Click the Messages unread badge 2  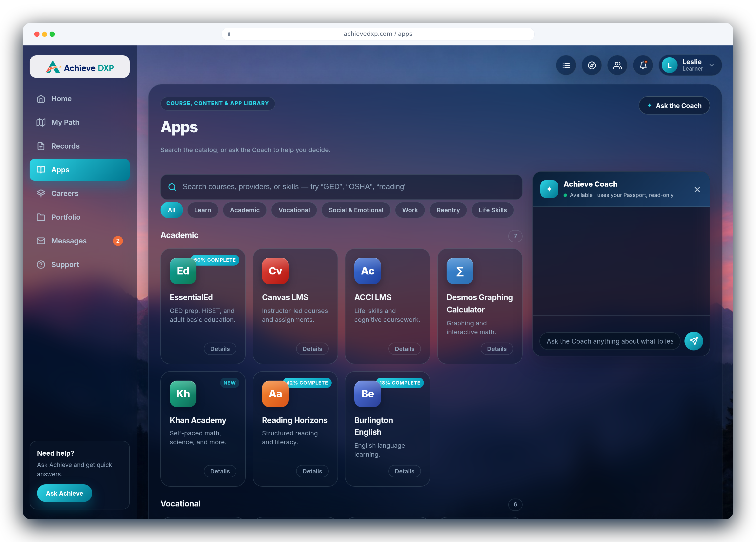click(118, 241)
